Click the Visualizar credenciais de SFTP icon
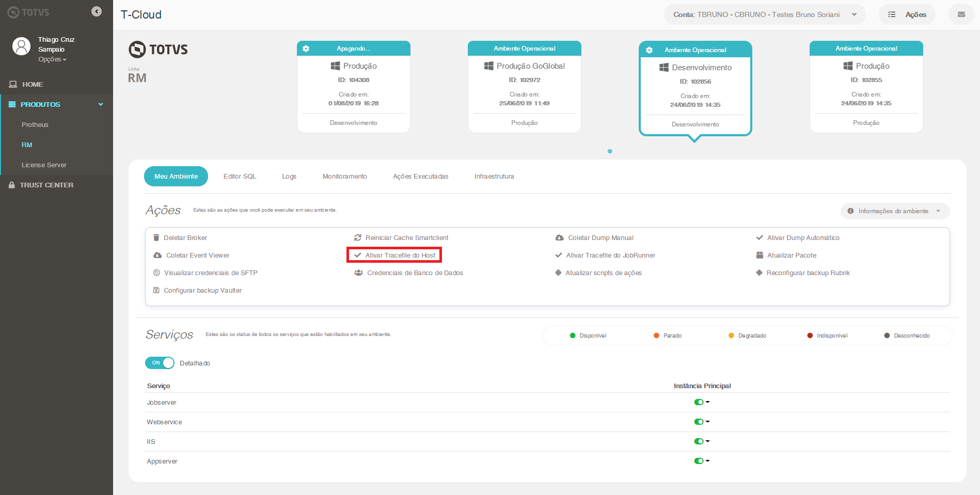 (156, 273)
